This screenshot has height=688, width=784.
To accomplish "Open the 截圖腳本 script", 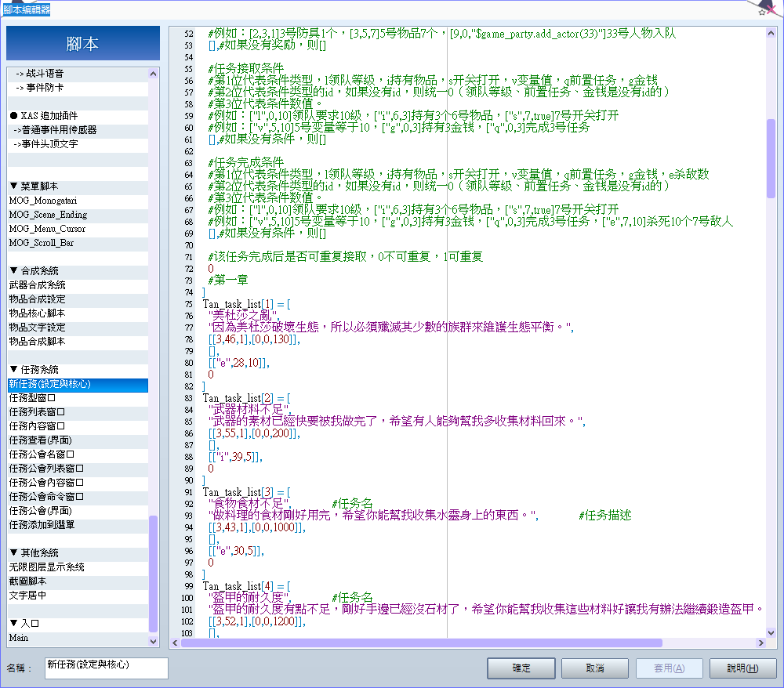I will tap(78, 581).
